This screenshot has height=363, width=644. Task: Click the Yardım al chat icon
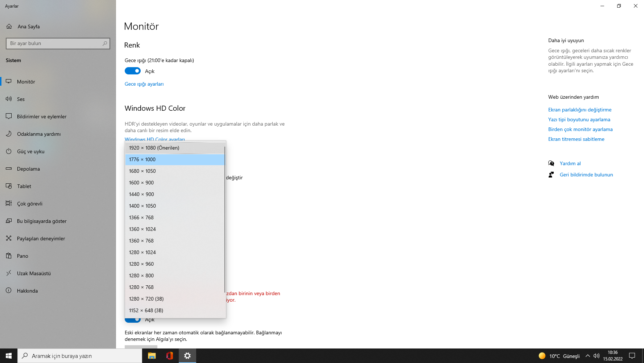coord(551,163)
